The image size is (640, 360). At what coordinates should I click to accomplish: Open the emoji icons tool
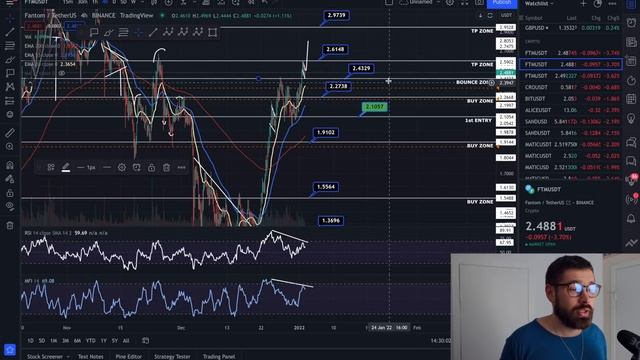coord(10,114)
